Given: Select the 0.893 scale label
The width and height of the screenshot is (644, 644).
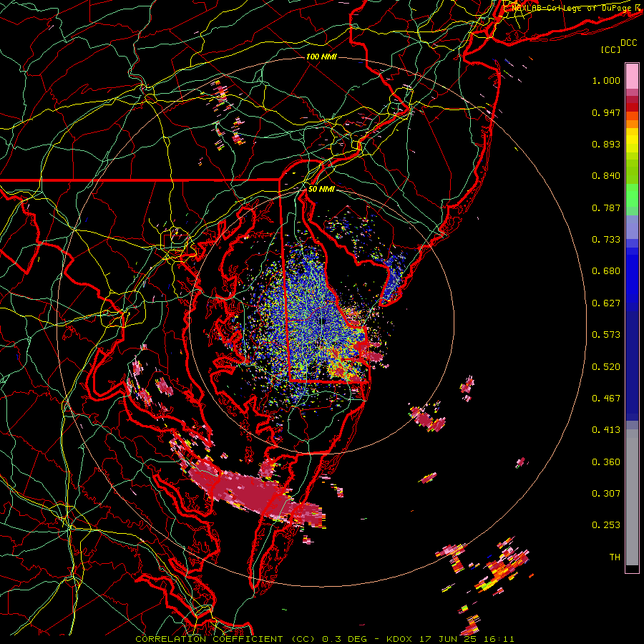Looking at the screenshot, I should (x=606, y=144).
